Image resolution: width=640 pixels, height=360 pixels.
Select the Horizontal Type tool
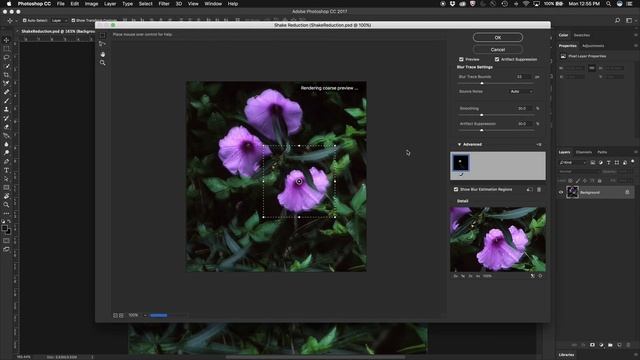[x=6, y=170]
